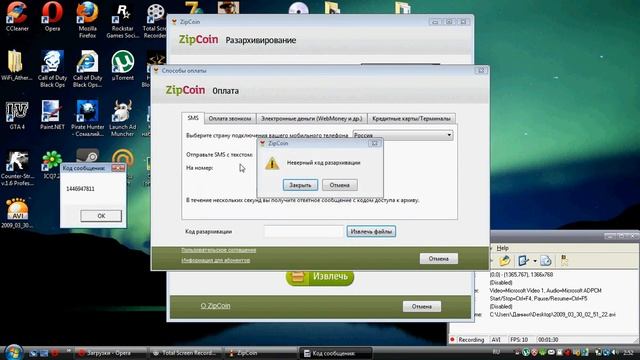
Task: Click the Извлечь файлы button
Action: click(371, 231)
